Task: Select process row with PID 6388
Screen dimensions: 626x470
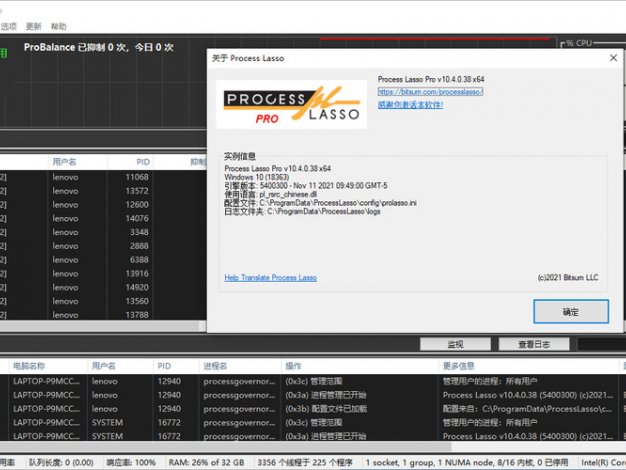Action: click(103, 260)
